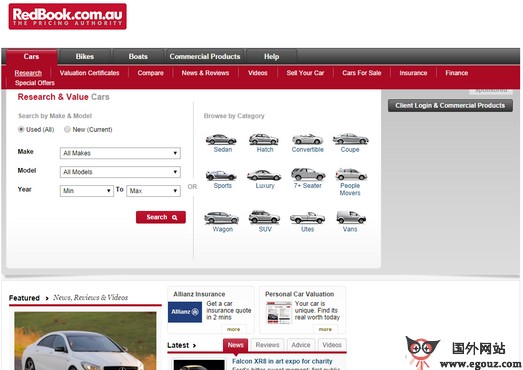
Task: Open the Valuation Certificates menu item
Action: (89, 73)
